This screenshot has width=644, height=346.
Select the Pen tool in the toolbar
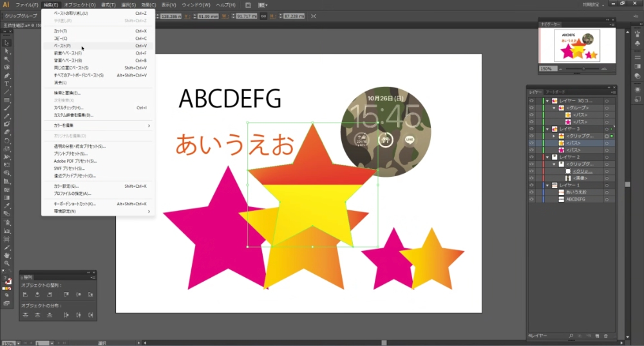point(7,75)
